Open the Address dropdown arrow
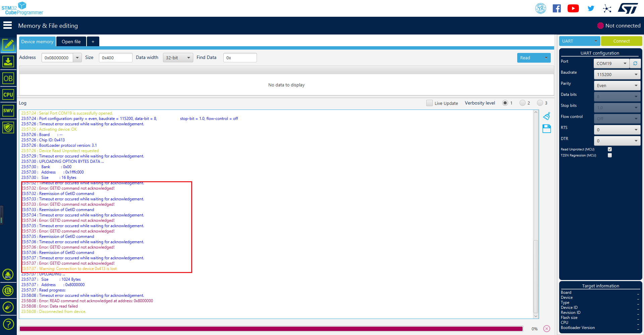 77,58
